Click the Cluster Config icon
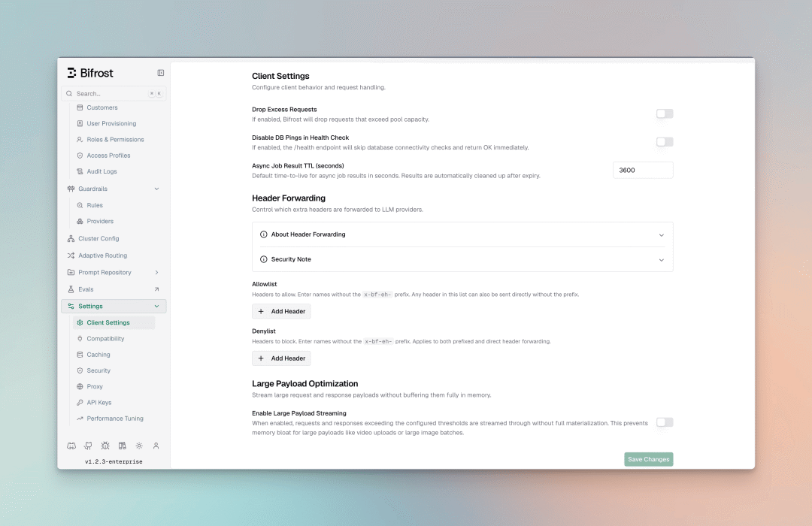The width and height of the screenshot is (812, 526). click(71, 239)
